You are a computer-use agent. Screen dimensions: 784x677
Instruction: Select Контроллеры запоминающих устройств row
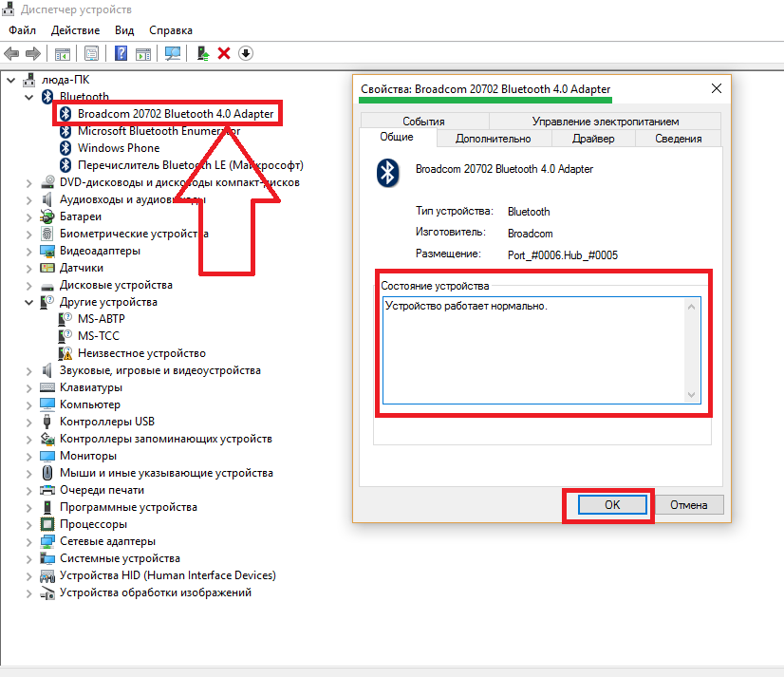166,439
